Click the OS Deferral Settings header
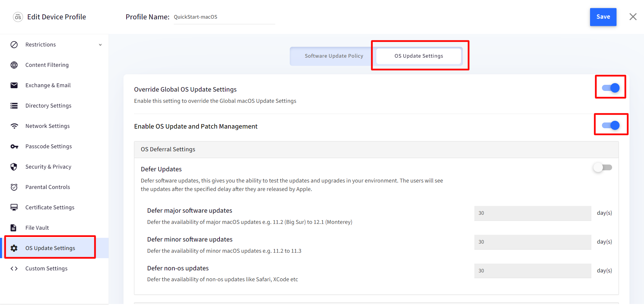 (376, 149)
